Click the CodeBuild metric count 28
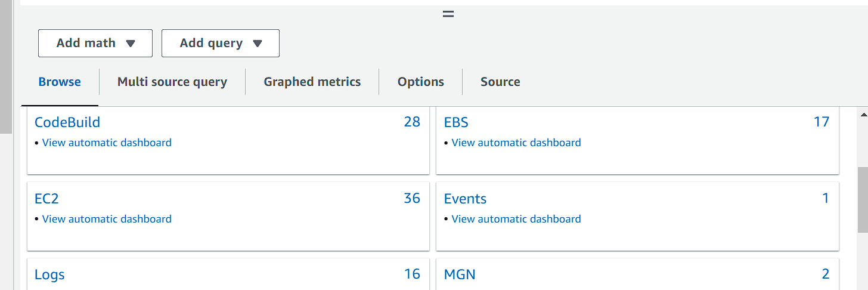868x290 pixels. tap(412, 122)
